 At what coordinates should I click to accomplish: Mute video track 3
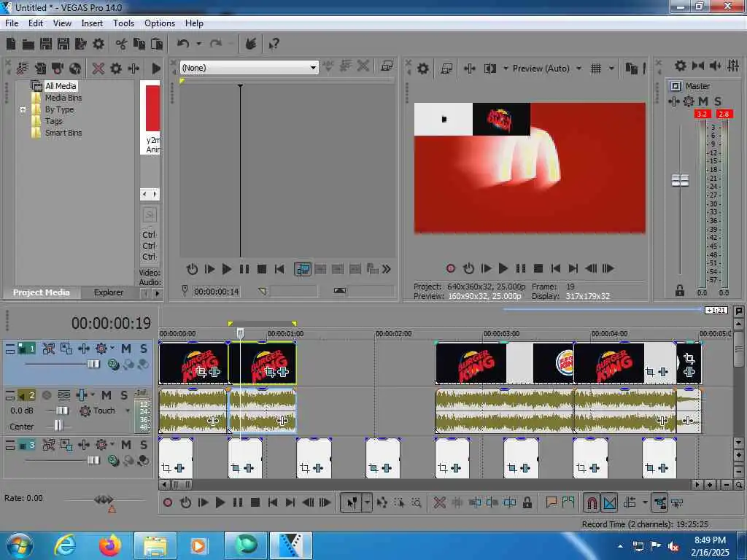[x=126, y=445]
